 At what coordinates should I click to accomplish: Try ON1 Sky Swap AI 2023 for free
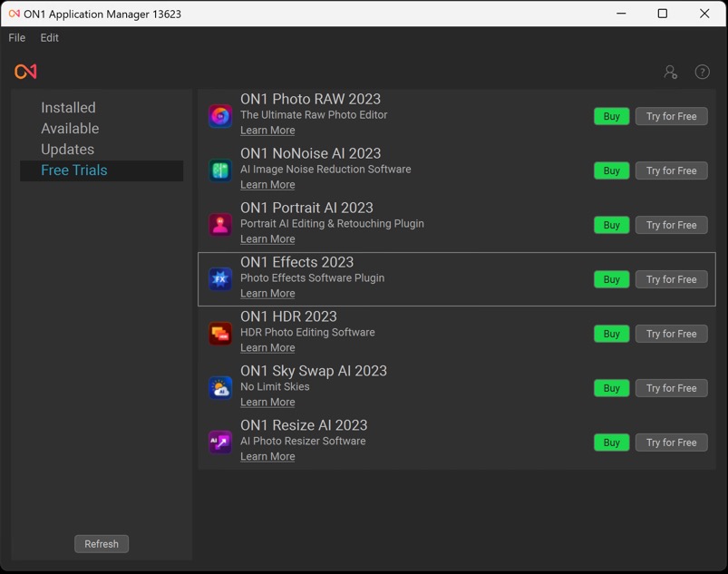[672, 388]
